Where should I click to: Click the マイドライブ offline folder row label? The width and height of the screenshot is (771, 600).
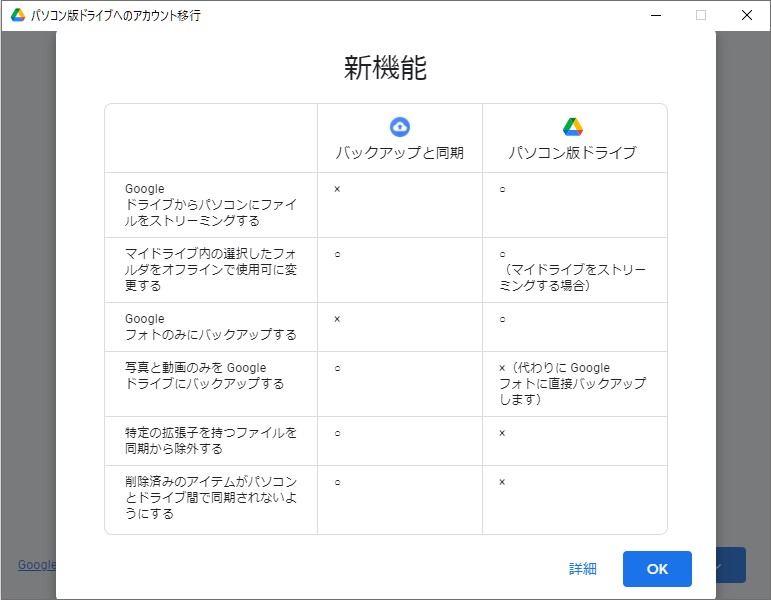click(x=210, y=270)
